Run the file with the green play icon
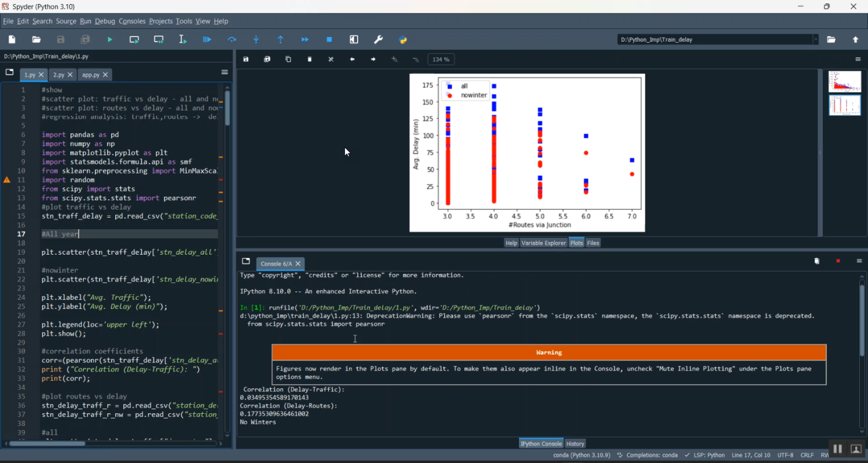868x463 pixels. click(110, 40)
